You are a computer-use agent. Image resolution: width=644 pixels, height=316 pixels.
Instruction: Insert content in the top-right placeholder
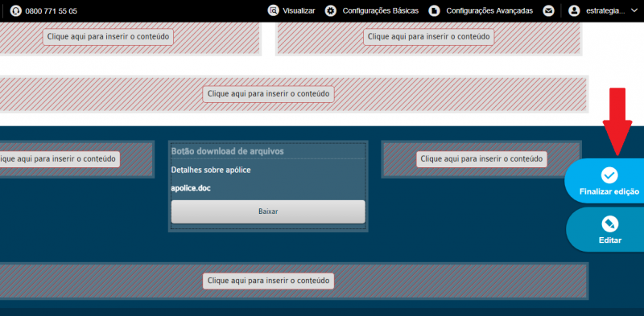428,36
